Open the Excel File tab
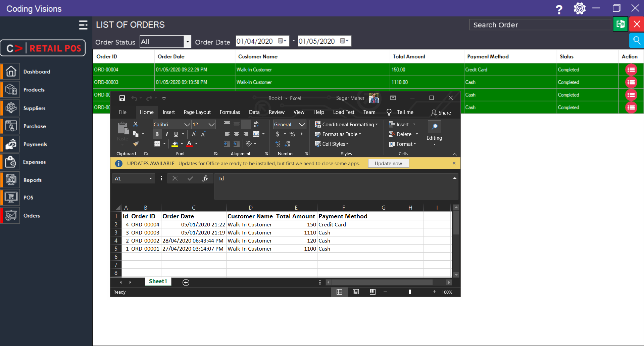 click(x=122, y=112)
